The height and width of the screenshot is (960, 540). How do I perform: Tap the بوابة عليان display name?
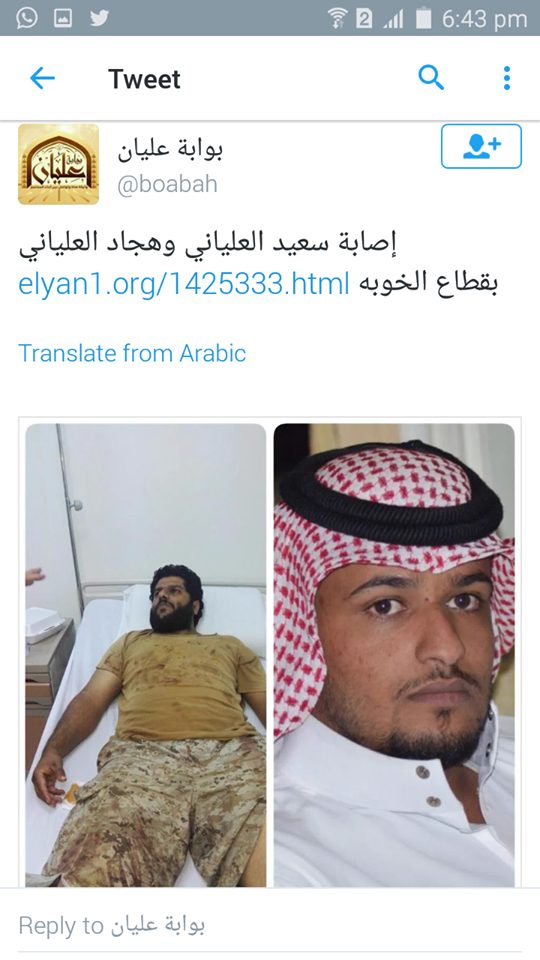click(170, 149)
